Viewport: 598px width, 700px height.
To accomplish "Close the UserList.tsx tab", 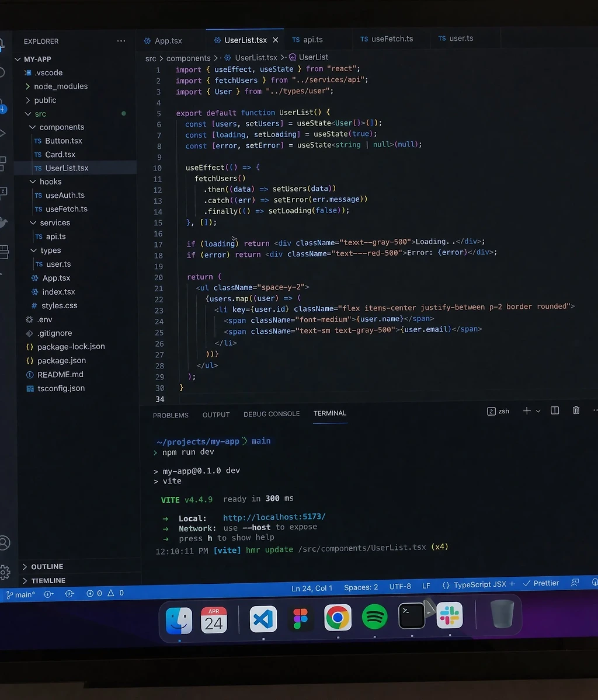I will point(276,40).
